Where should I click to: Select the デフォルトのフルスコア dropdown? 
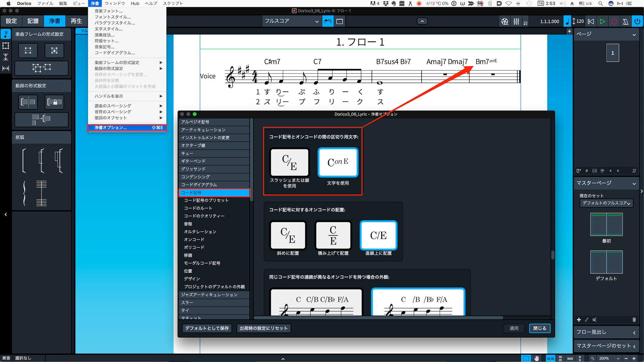(606, 203)
